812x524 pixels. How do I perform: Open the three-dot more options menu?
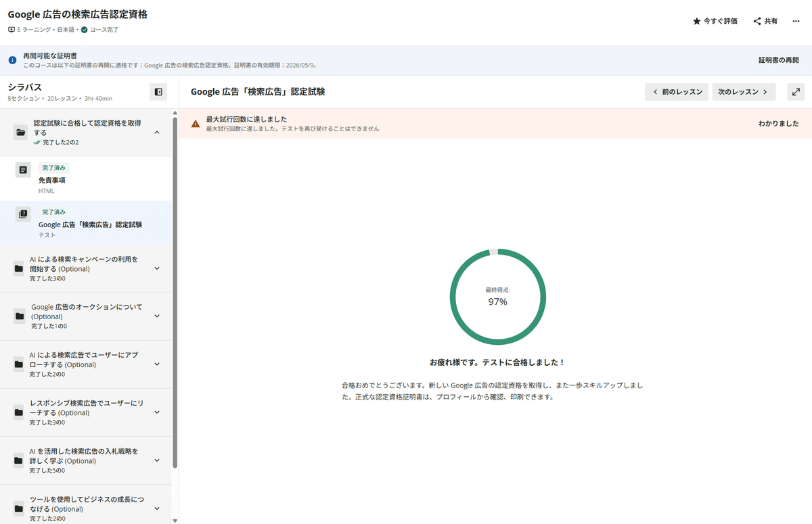tap(796, 22)
